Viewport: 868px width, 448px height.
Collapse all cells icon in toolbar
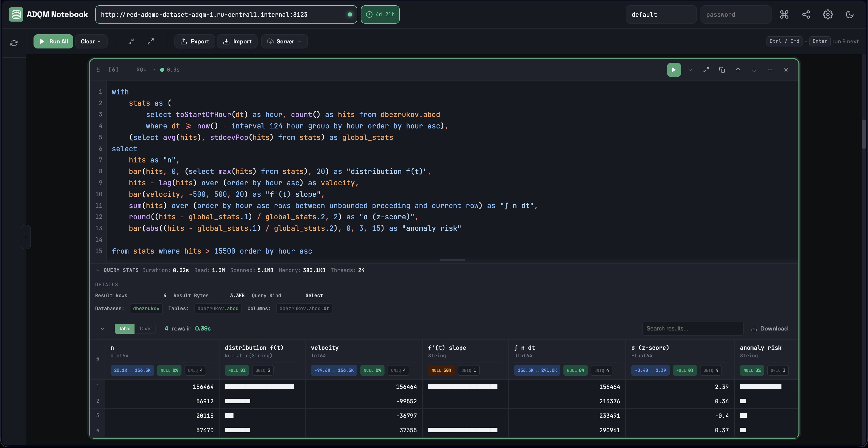click(x=131, y=41)
